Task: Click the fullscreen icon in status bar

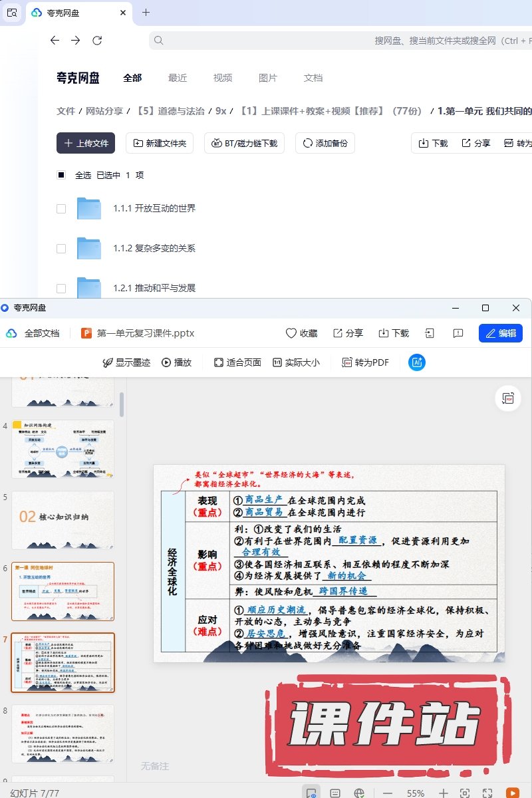Action: pos(487,793)
